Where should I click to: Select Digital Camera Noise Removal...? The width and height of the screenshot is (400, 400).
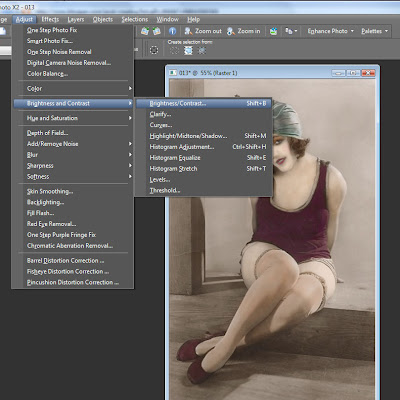[73, 63]
